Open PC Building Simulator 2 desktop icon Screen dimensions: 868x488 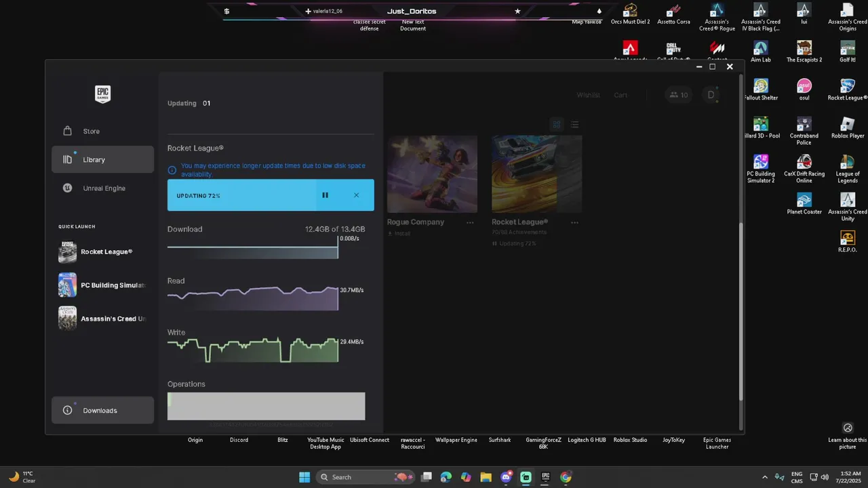760,169
